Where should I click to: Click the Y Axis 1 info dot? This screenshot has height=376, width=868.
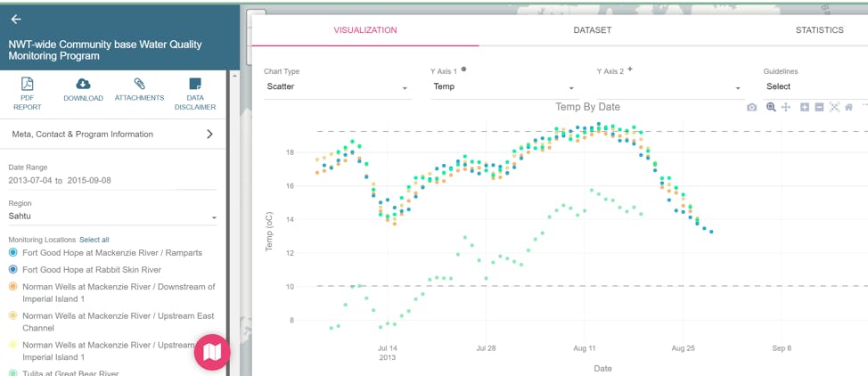click(464, 69)
